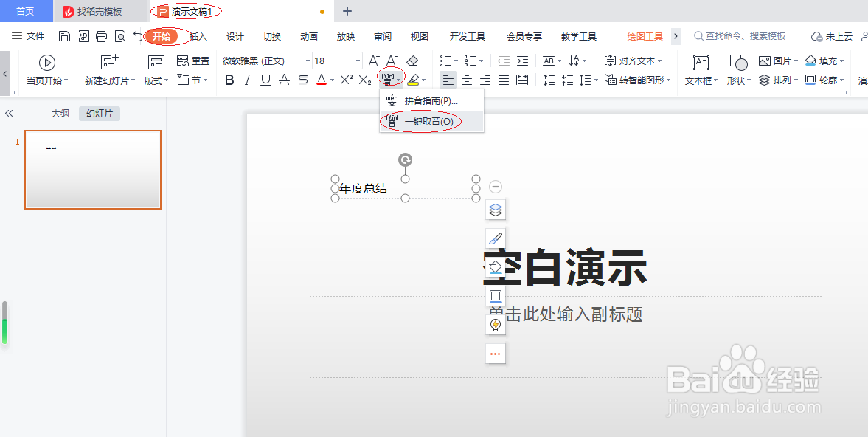The image size is (868, 437).
Task: Select 拼音指南(P)... menu item
Action: pyautogui.click(x=431, y=101)
